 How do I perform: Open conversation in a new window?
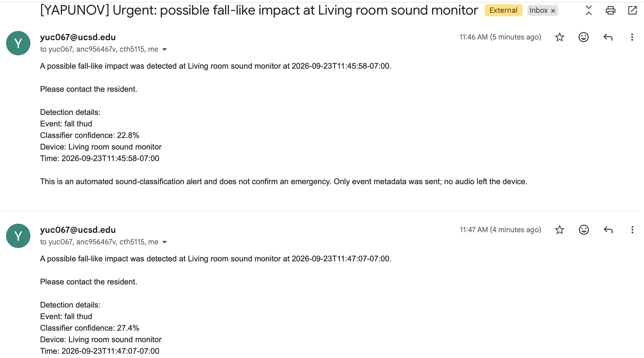pos(632,11)
